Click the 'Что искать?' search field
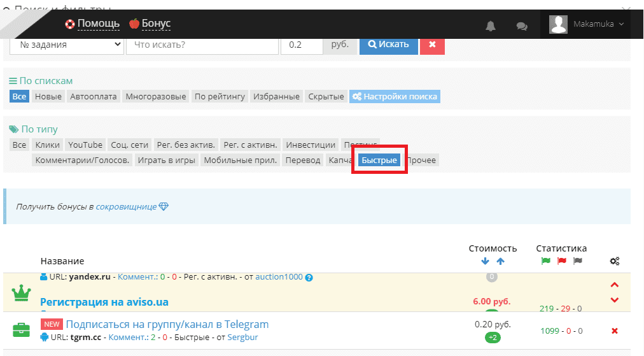This screenshot has height=356, width=644. click(202, 45)
